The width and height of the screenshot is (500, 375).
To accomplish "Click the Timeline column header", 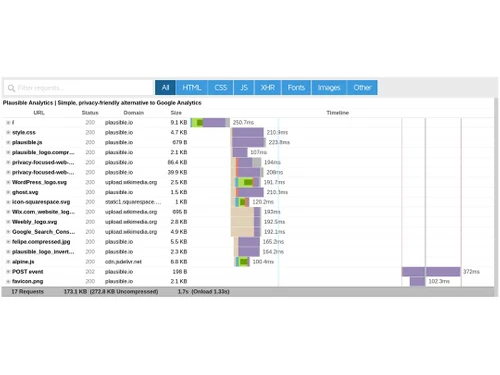I will [x=337, y=113].
